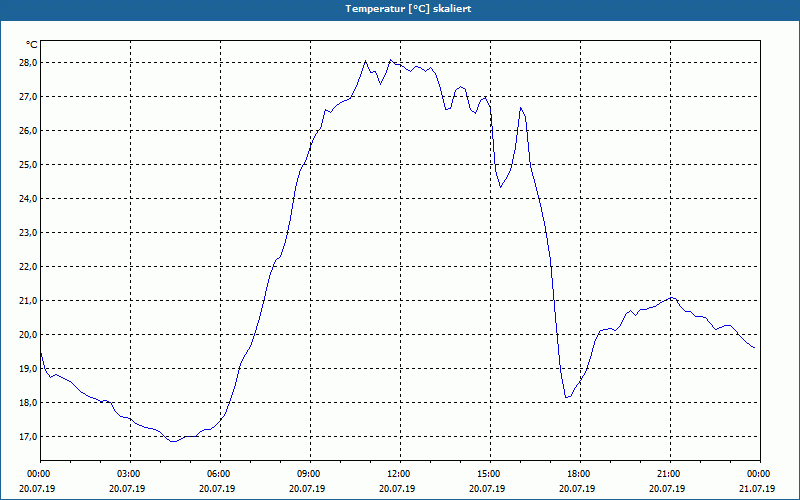Select the 21.07.19 date label
The width and height of the screenshot is (800, 500).
pyautogui.click(x=757, y=488)
